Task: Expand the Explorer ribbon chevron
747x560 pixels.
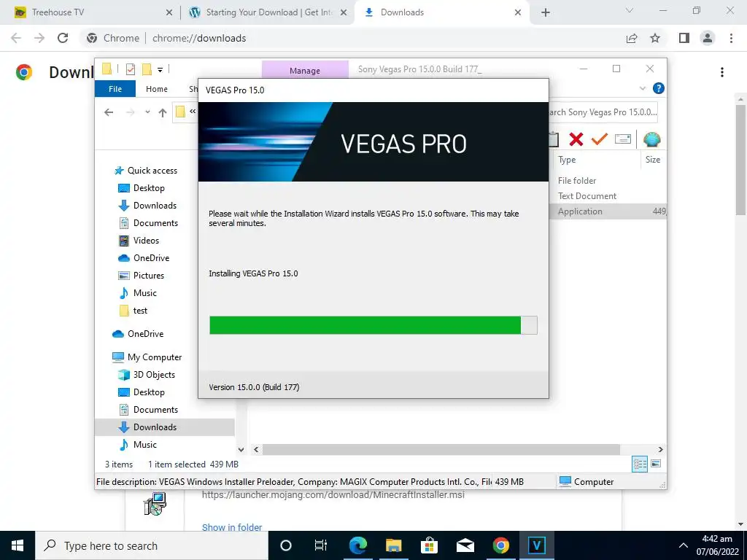Action: [642, 88]
